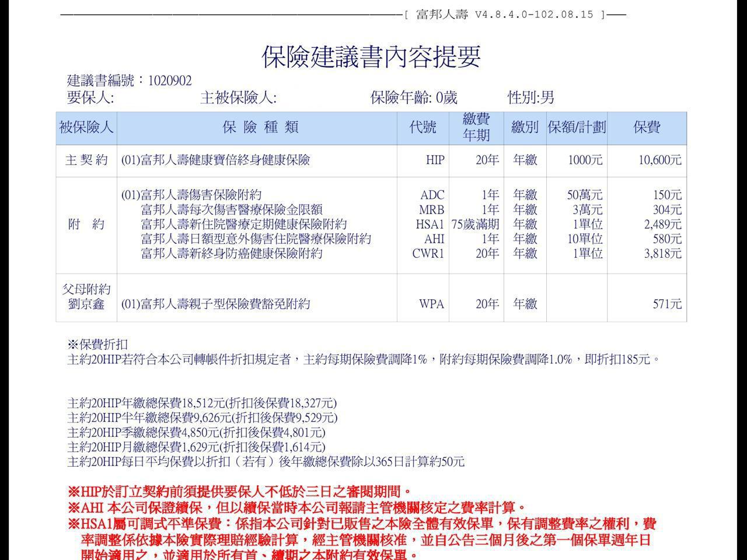The height and width of the screenshot is (560, 747).
Task: Select the 304元 premium
Action: (667, 209)
